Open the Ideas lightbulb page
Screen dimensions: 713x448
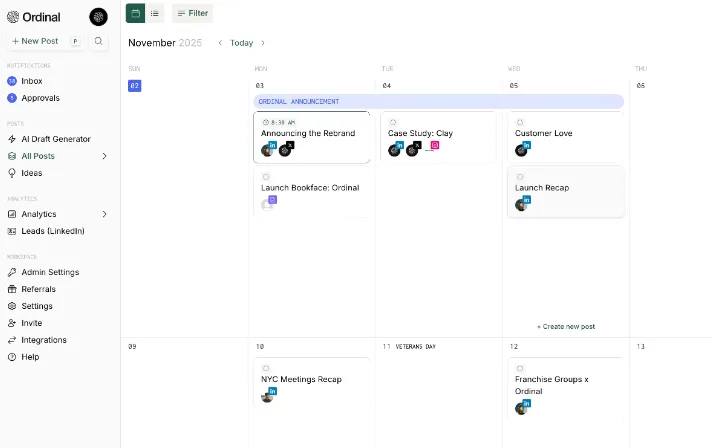32,173
